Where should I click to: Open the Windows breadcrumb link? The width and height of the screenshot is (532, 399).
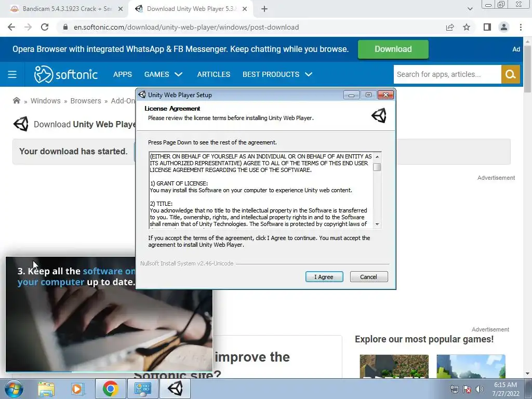(x=46, y=101)
